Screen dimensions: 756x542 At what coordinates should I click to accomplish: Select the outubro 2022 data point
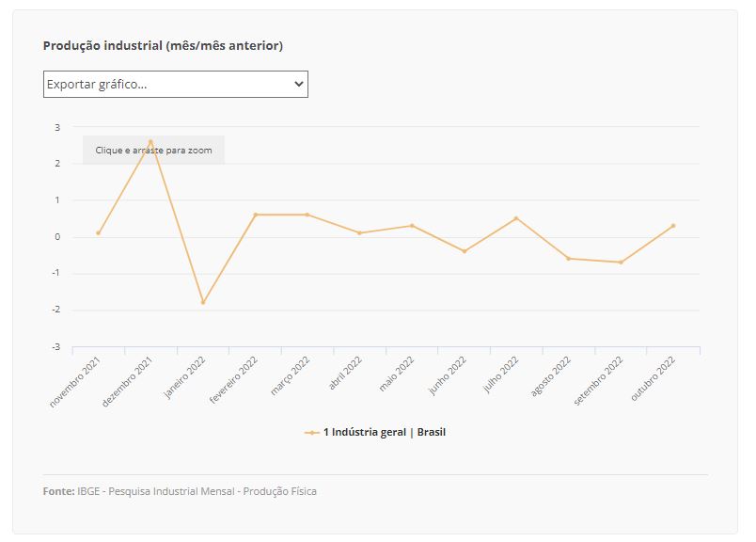(x=673, y=226)
